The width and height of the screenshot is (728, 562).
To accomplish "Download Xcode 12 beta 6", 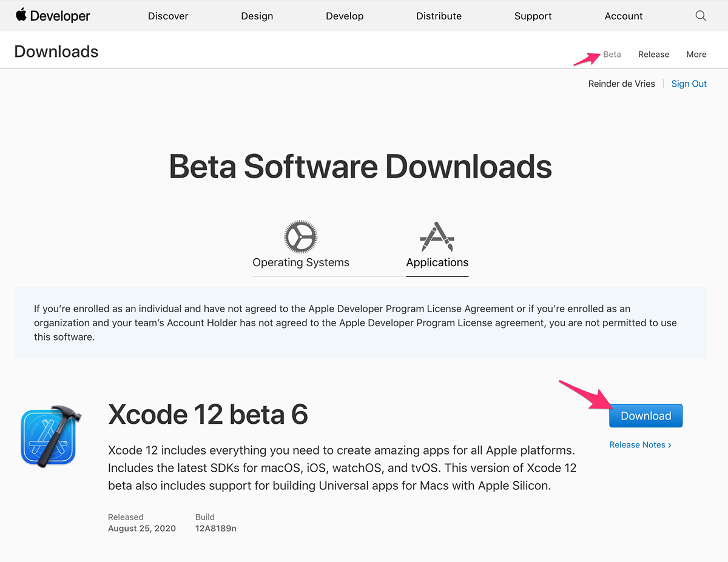I will (646, 416).
